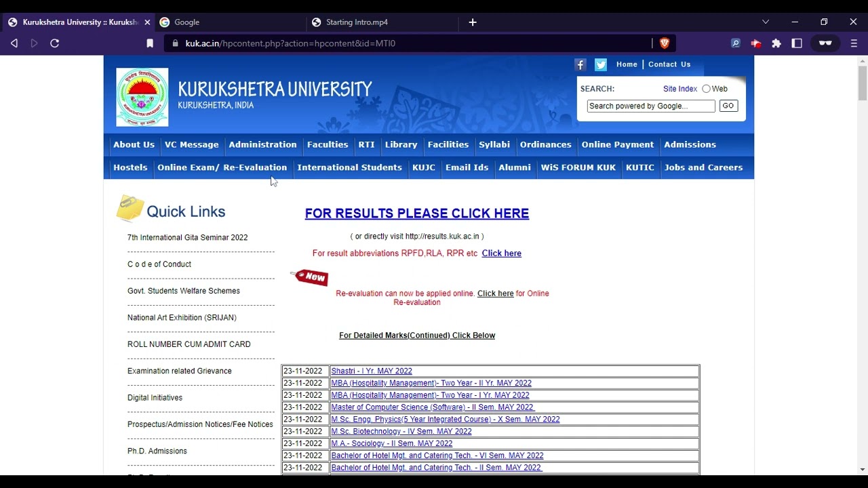Open M.Sc. Biotechnology - IV Sem. result
Image resolution: width=868 pixels, height=488 pixels.
401,431
